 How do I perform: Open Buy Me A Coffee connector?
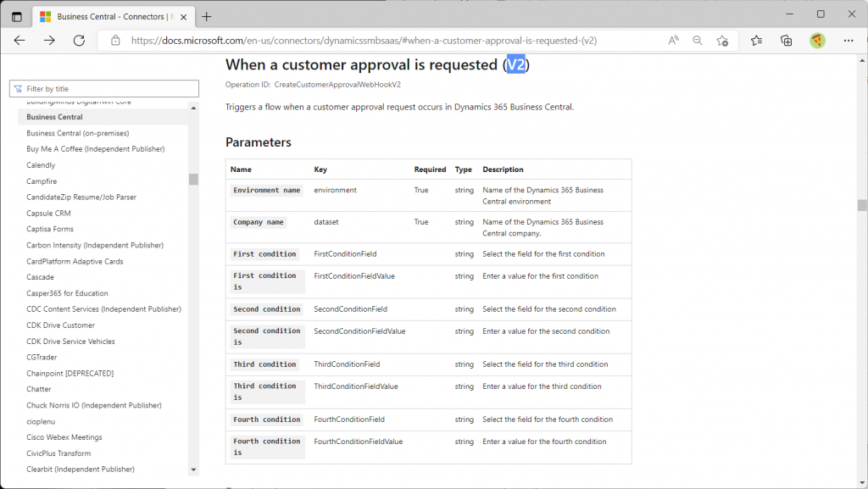click(x=95, y=149)
